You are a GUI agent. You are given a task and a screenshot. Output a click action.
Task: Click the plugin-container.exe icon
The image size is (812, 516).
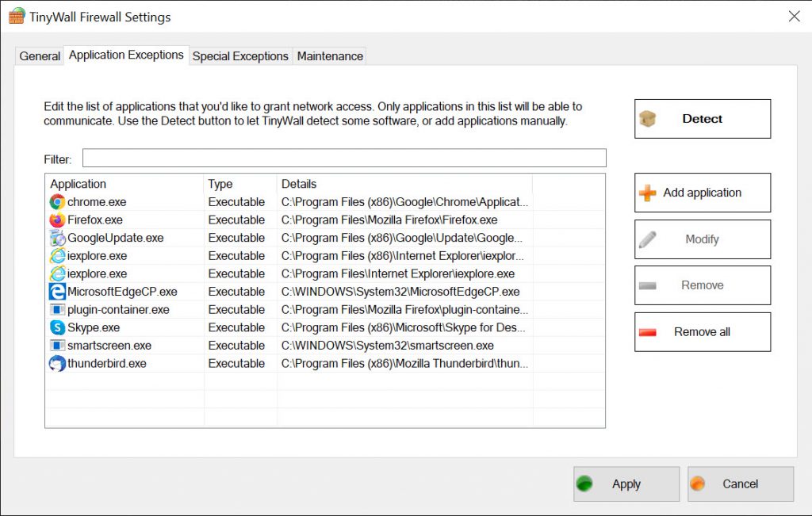(x=57, y=310)
